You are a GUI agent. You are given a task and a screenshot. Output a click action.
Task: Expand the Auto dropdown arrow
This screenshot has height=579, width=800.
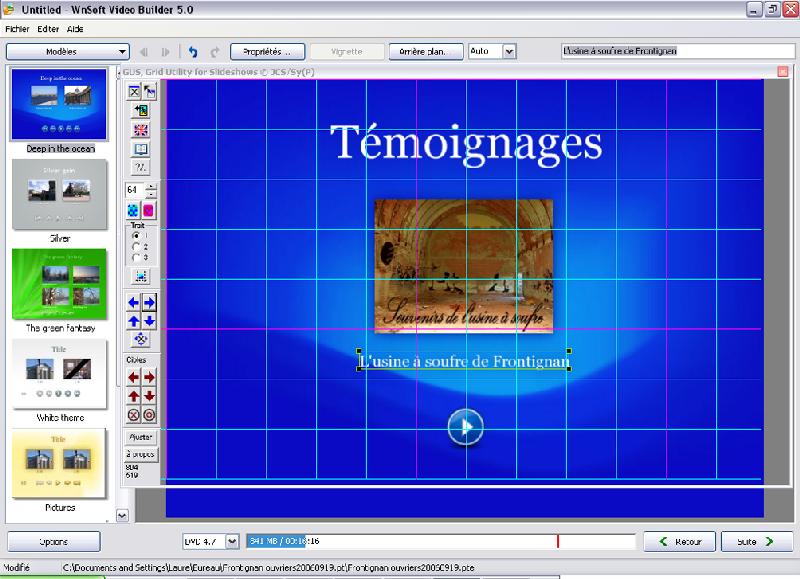[509, 52]
